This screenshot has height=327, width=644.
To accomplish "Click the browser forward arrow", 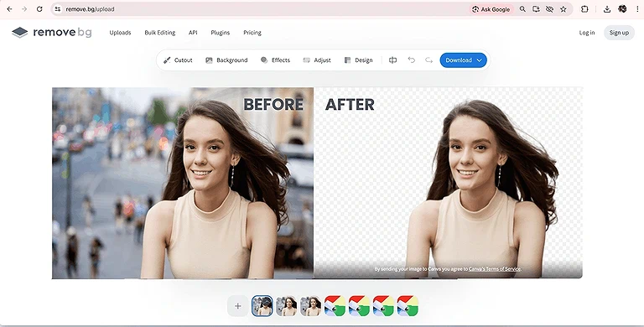I will 24,9.
